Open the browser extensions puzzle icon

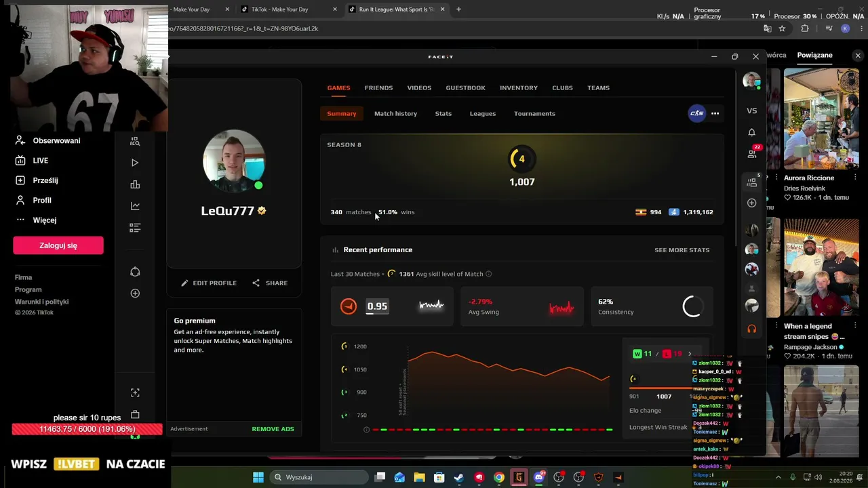[805, 28]
